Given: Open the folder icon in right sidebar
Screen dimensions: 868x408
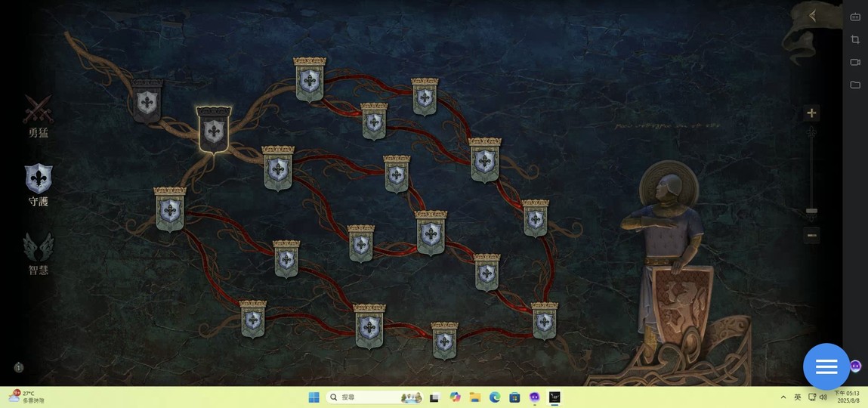Looking at the screenshot, I should tap(855, 85).
